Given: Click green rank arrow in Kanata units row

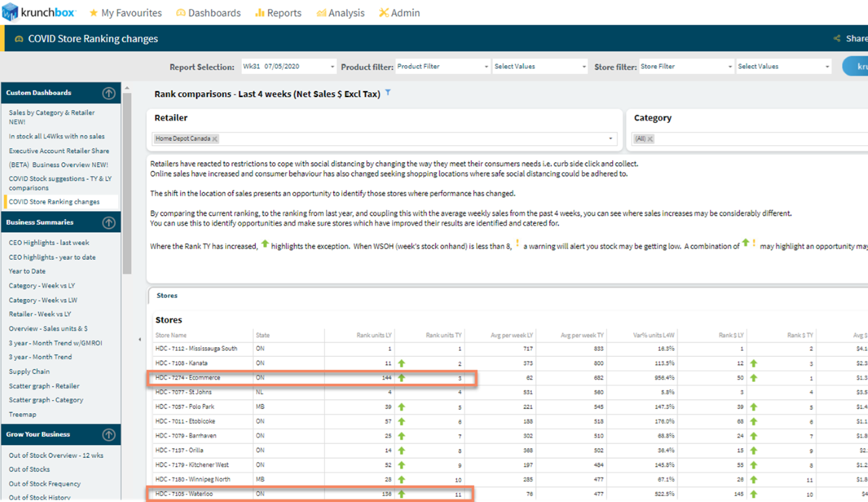Looking at the screenshot, I should tap(401, 364).
